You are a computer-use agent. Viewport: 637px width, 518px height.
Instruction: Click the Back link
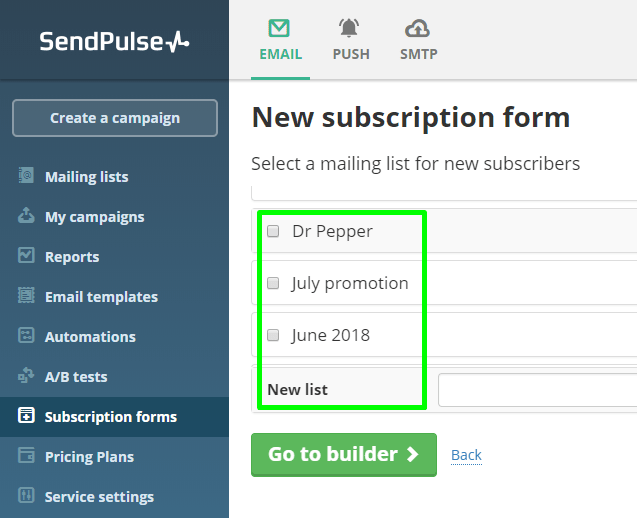click(466, 455)
